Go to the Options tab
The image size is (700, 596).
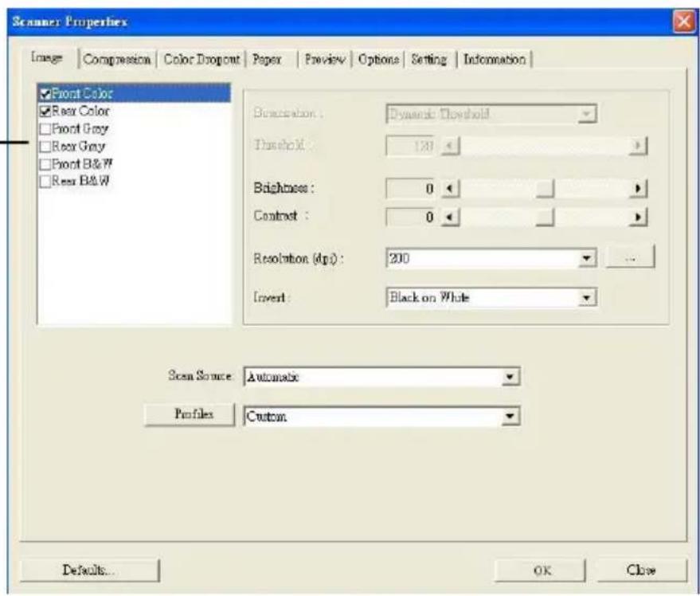tap(378, 60)
